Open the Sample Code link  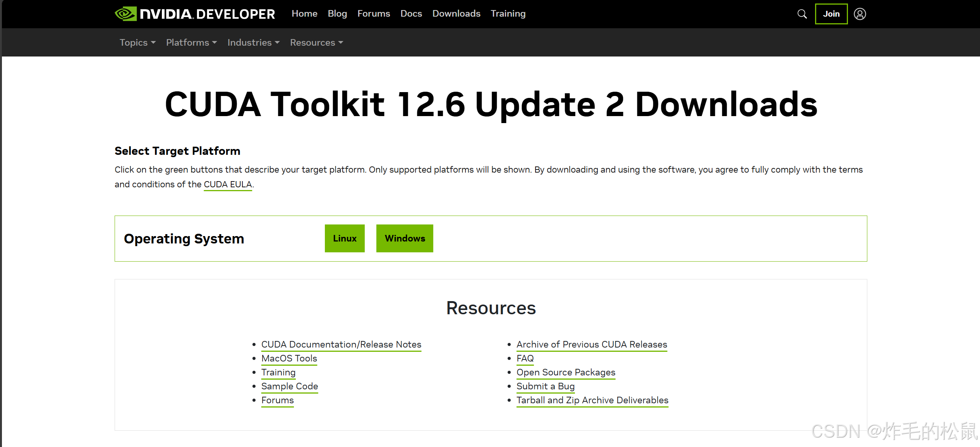click(x=290, y=386)
